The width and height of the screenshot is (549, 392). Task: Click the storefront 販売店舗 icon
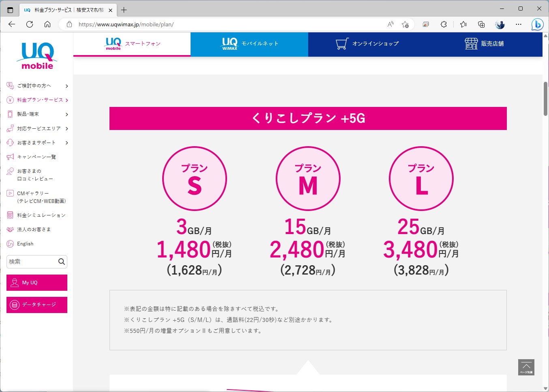point(471,43)
